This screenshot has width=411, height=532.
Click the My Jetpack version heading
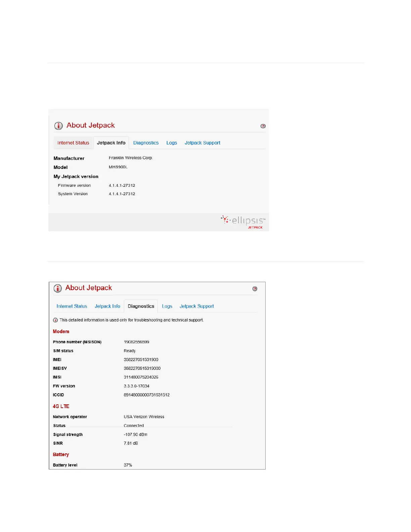tap(76, 176)
